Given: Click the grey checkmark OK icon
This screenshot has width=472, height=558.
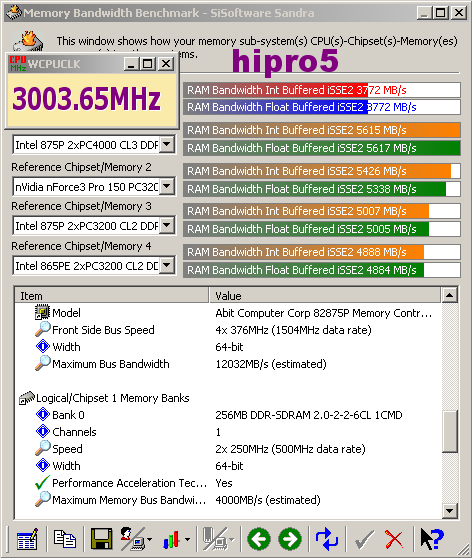Looking at the screenshot, I should pos(364,540).
